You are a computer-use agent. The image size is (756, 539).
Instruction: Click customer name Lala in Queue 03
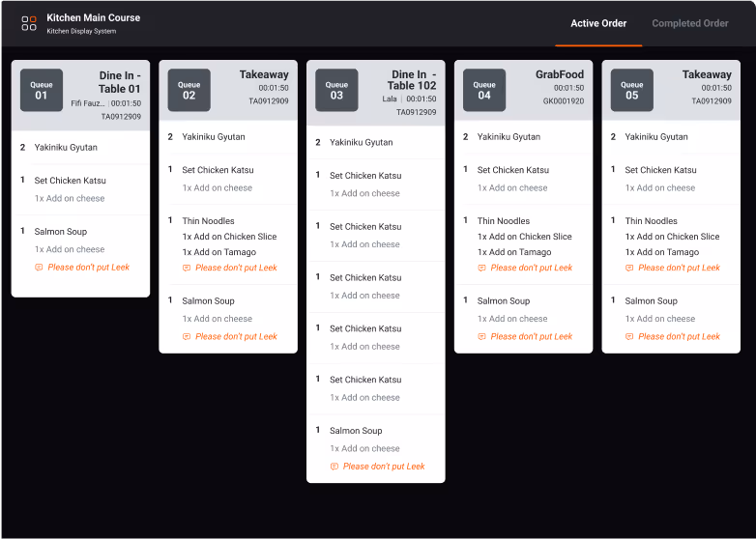tap(390, 99)
